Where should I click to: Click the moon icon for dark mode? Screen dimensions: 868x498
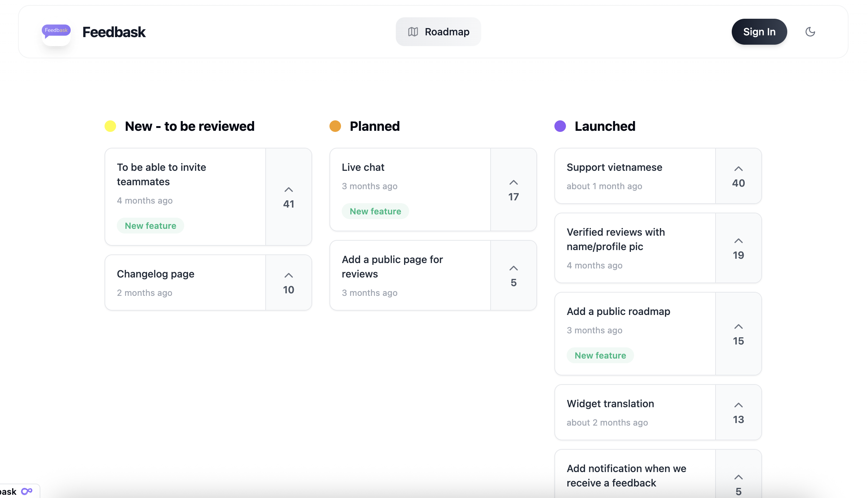click(810, 32)
